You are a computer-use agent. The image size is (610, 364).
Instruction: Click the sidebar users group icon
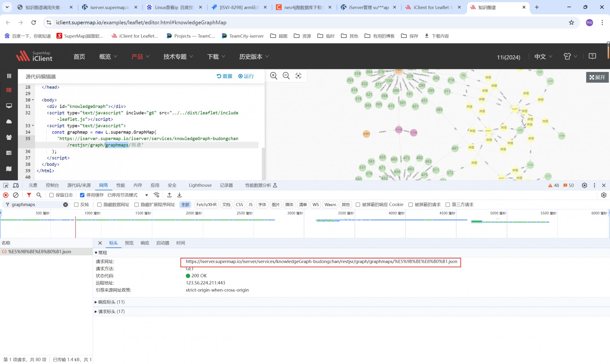(9, 137)
